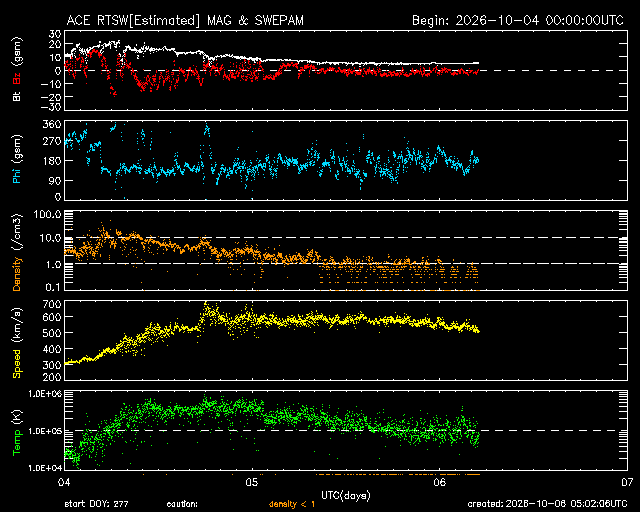The height and width of the screenshot is (512, 640).
Task: Click the orange density < 1 caution text
Action: click(x=292, y=504)
